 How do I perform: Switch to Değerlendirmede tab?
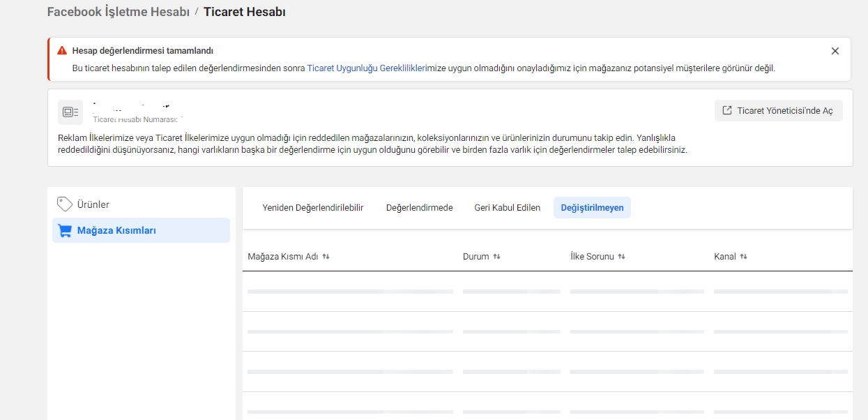tap(420, 208)
